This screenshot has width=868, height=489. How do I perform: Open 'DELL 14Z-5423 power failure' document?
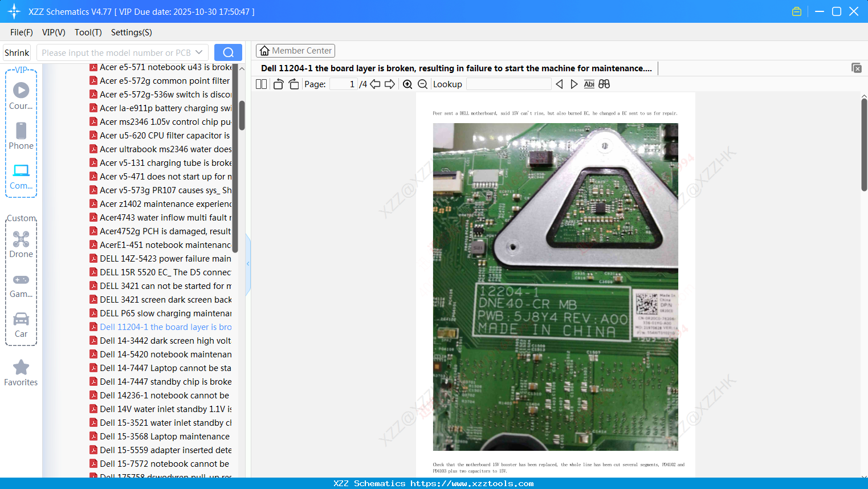tap(160, 259)
